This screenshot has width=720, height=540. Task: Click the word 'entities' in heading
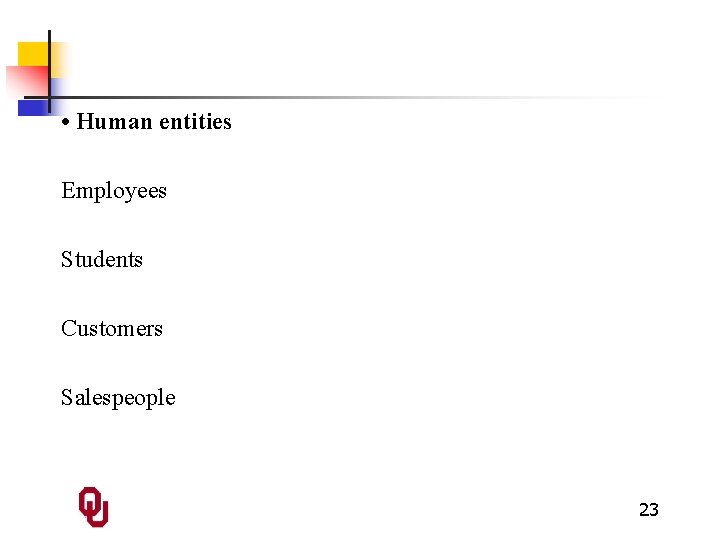point(195,122)
